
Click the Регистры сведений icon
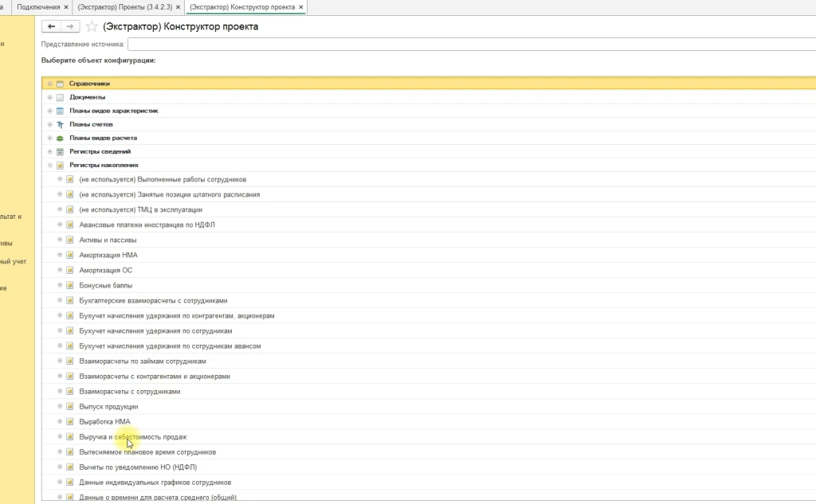click(x=60, y=151)
